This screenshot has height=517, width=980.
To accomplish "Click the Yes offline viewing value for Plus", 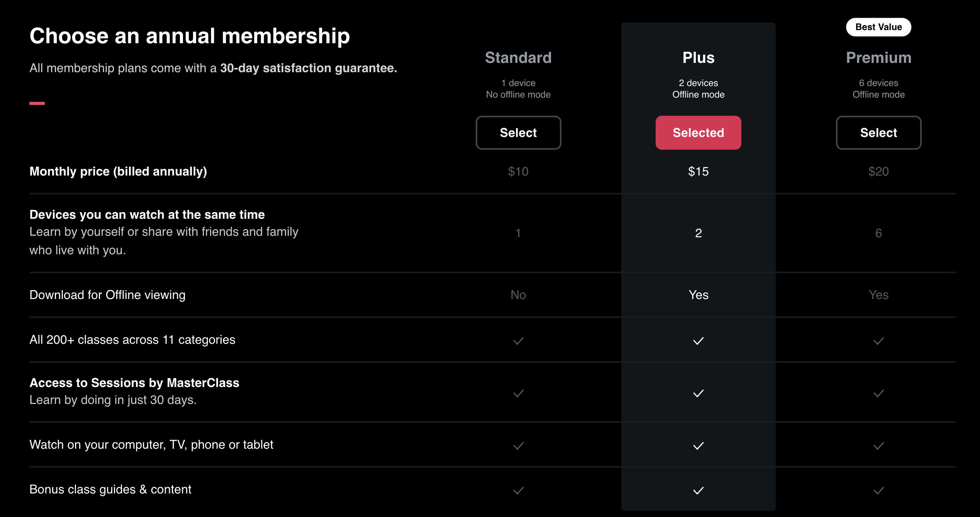I will [x=698, y=295].
